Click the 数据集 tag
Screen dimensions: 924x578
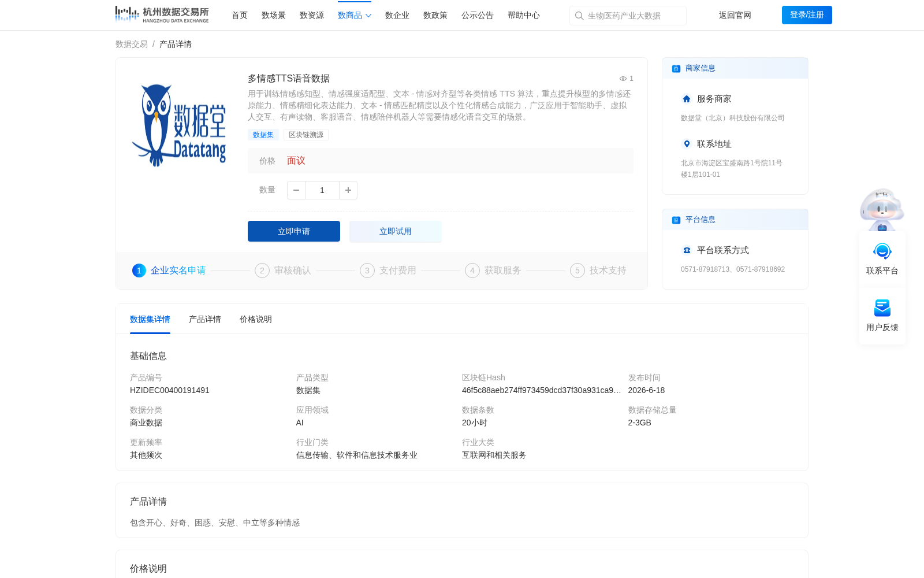coord(263,135)
